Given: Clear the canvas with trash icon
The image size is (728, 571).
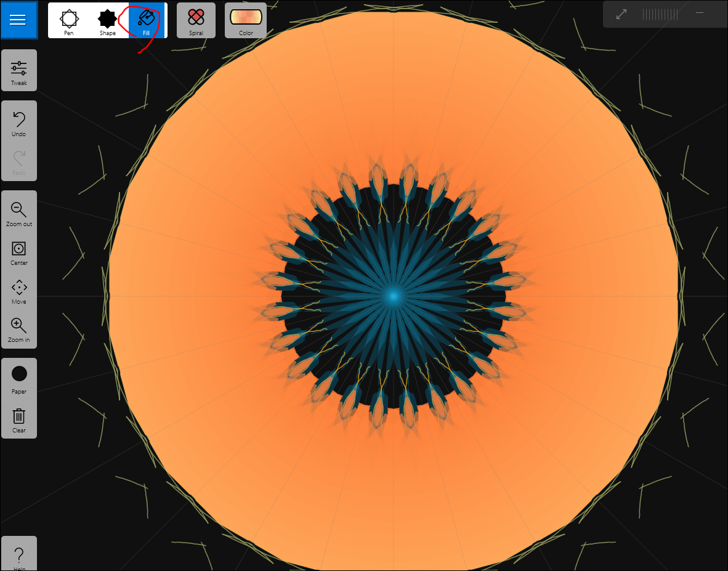Looking at the screenshot, I should pos(19,419).
